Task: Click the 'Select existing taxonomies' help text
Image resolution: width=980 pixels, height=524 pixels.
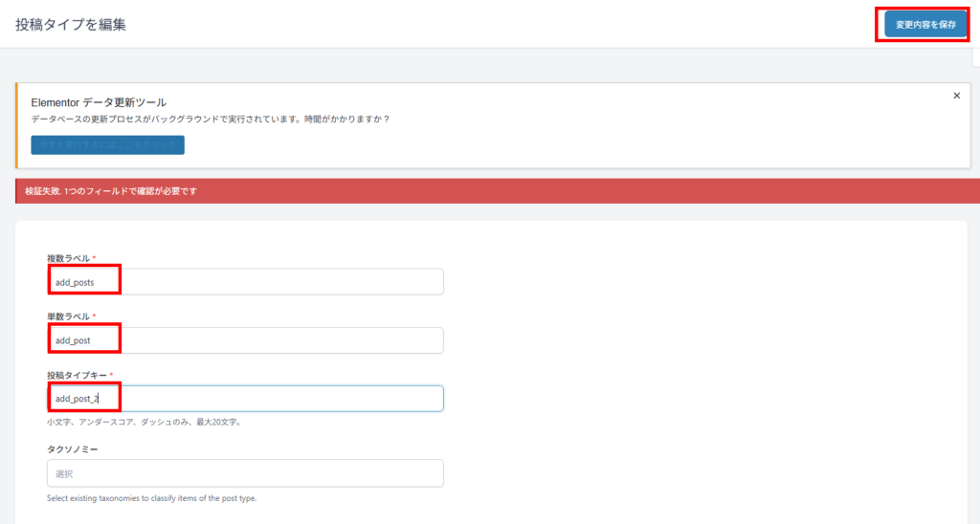Action: tap(151, 498)
